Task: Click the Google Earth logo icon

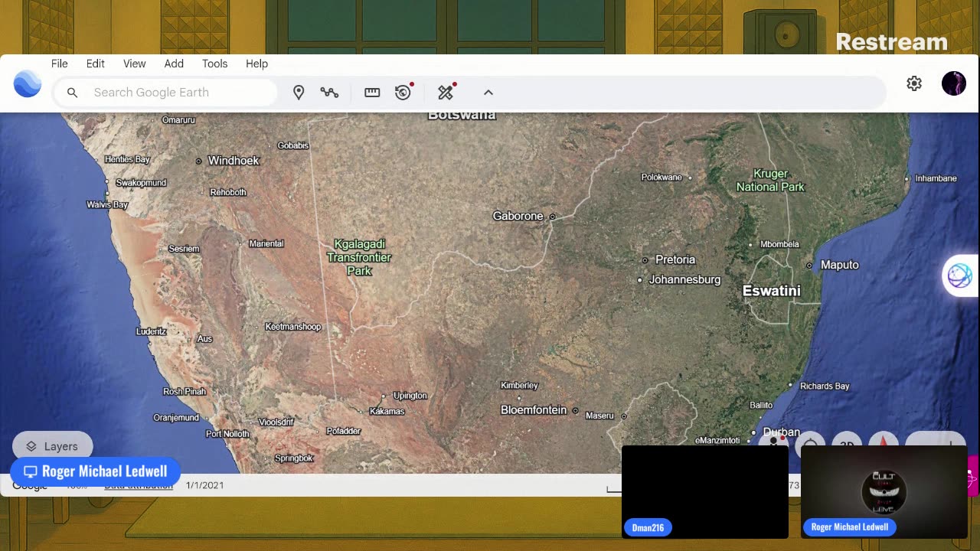Action: click(x=28, y=83)
